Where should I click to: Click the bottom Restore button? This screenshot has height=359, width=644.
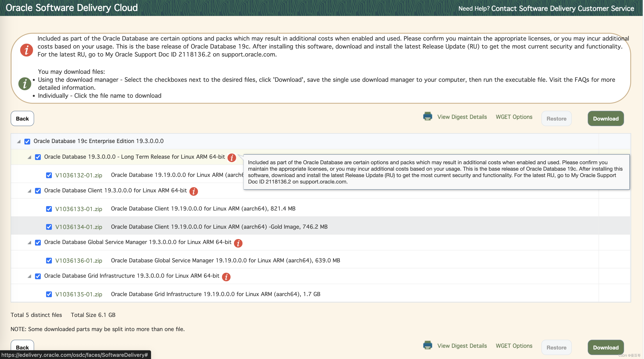click(x=556, y=347)
